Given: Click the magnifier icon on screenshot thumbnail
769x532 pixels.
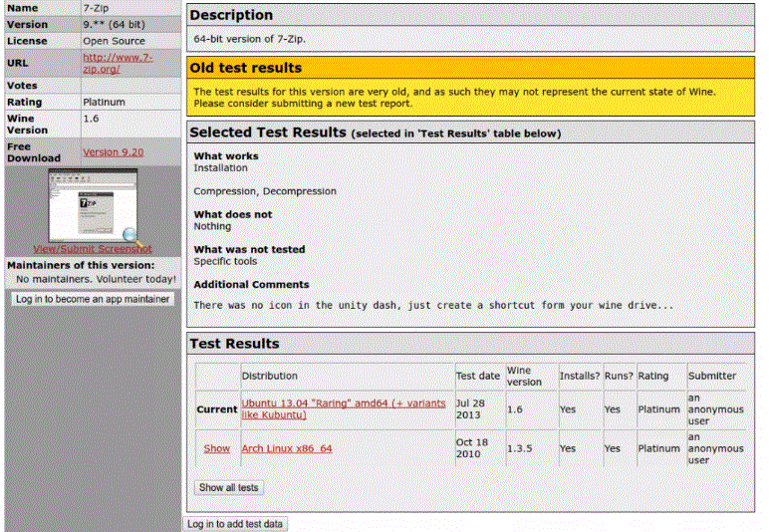Looking at the screenshot, I should click(x=132, y=236).
